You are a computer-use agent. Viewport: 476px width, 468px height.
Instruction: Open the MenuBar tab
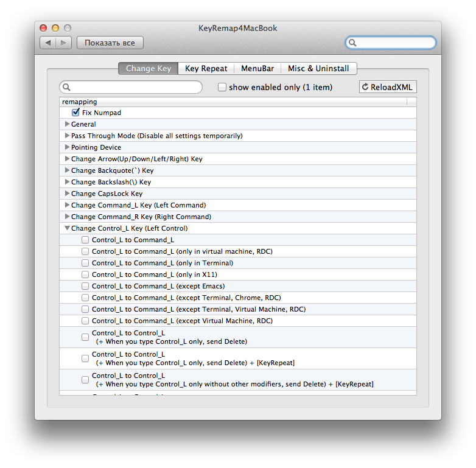pos(257,69)
